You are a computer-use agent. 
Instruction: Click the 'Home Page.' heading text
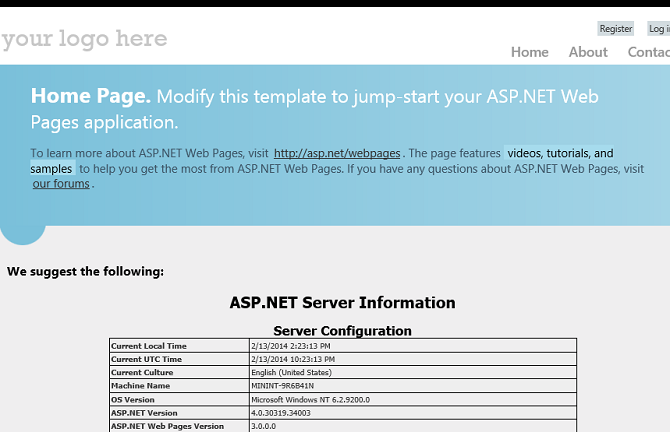pos(91,96)
